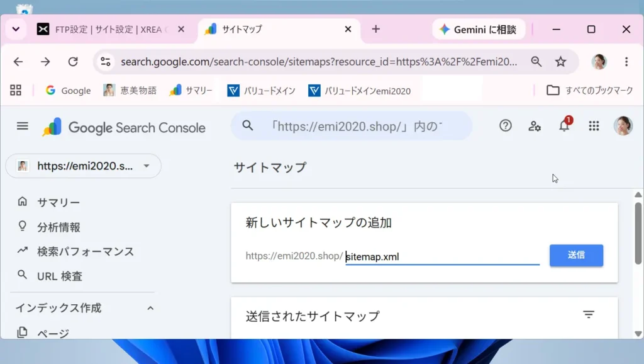Select the サイトマップ browser tab
This screenshot has height=364, width=644.
(x=279, y=29)
